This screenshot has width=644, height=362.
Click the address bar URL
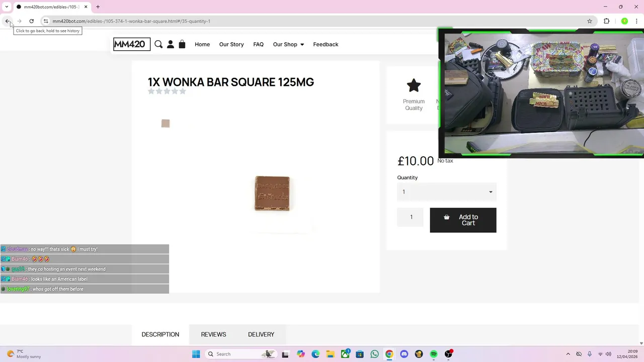point(131,21)
